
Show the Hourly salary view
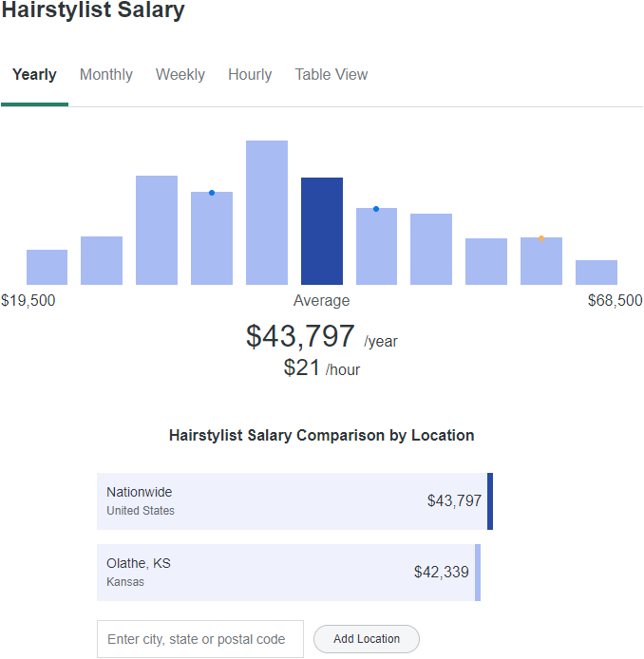click(x=250, y=75)
